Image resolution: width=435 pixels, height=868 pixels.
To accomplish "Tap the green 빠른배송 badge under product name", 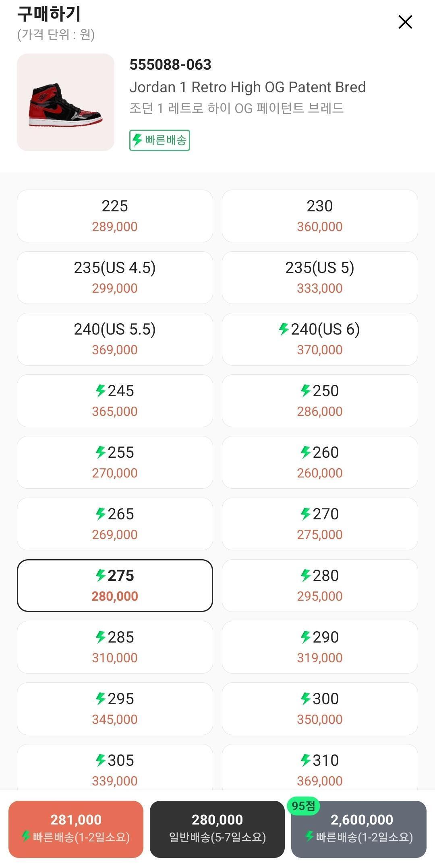I will [x=159, y=140].
